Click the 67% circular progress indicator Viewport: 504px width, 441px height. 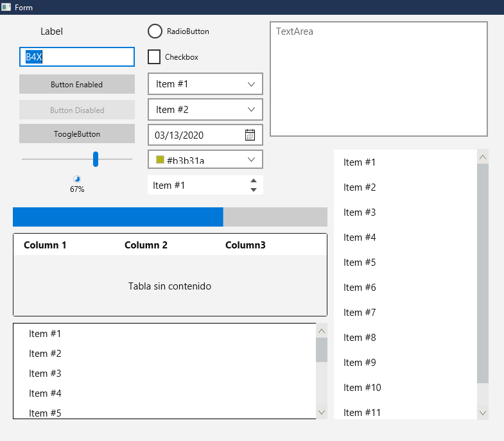coord(77,179)
